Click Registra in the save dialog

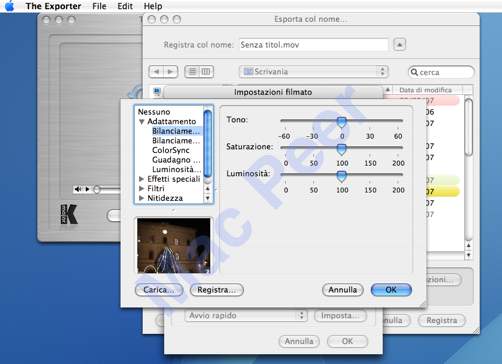(442, 320)
